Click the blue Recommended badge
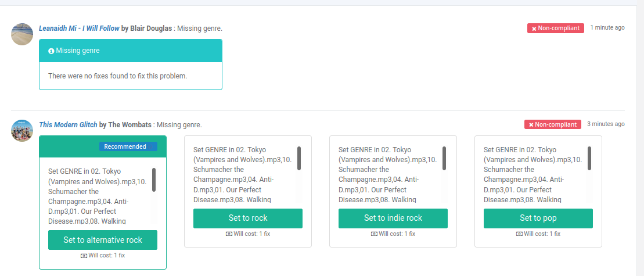The height and width of the screenshot is (276, 644). tap(128, 146)
